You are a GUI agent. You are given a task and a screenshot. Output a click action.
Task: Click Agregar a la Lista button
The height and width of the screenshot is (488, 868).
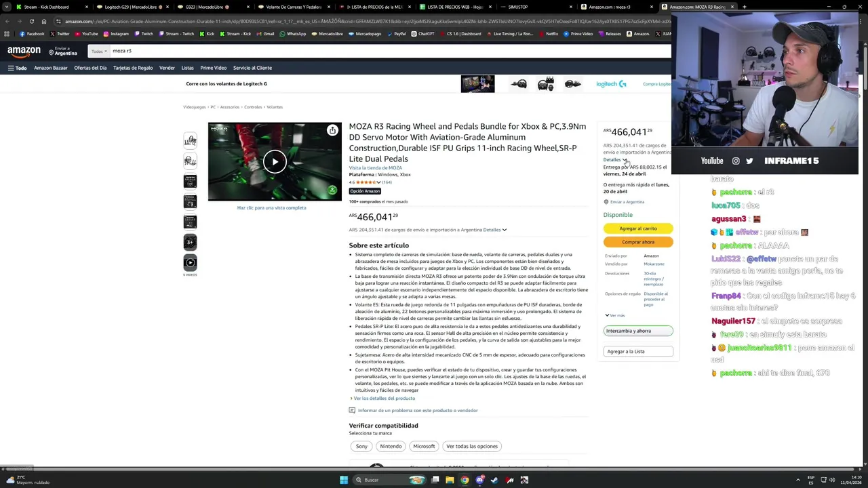[x=638, y=351]
